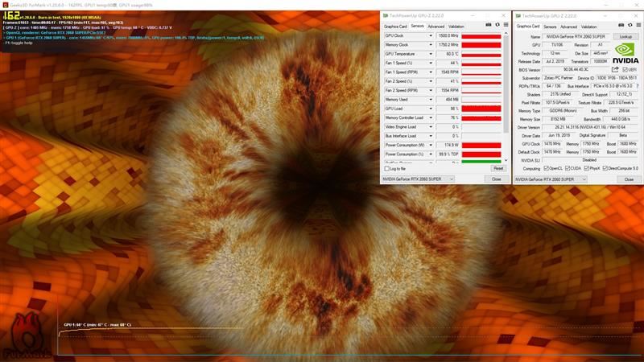
Task: Click the BIOS export arrow icon
Action: click(615, 69)
